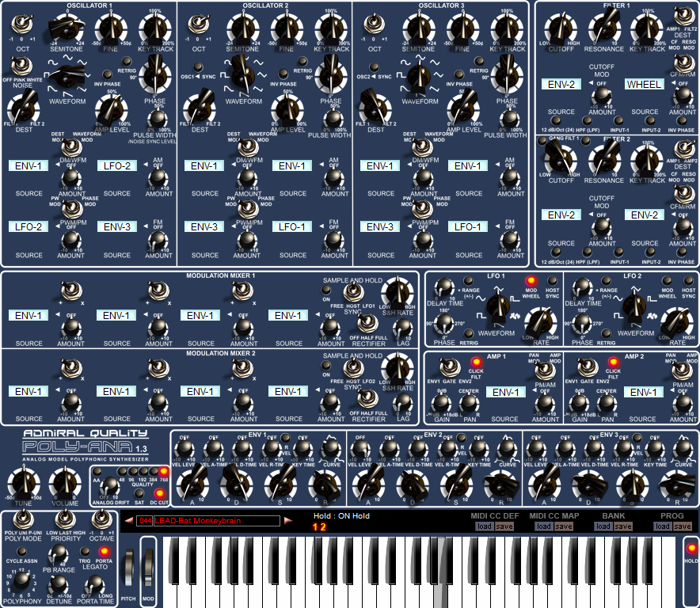The width and height of the screenshot is (700, 608).
Task: Open Filter 1 cutoff mod ENV-2 source
Action: click(561, 85)
